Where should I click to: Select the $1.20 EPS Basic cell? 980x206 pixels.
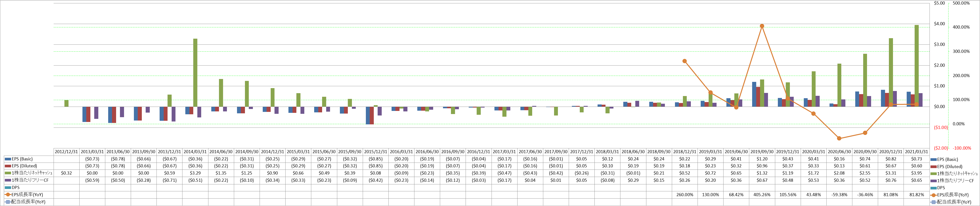(x=762, y=159)
